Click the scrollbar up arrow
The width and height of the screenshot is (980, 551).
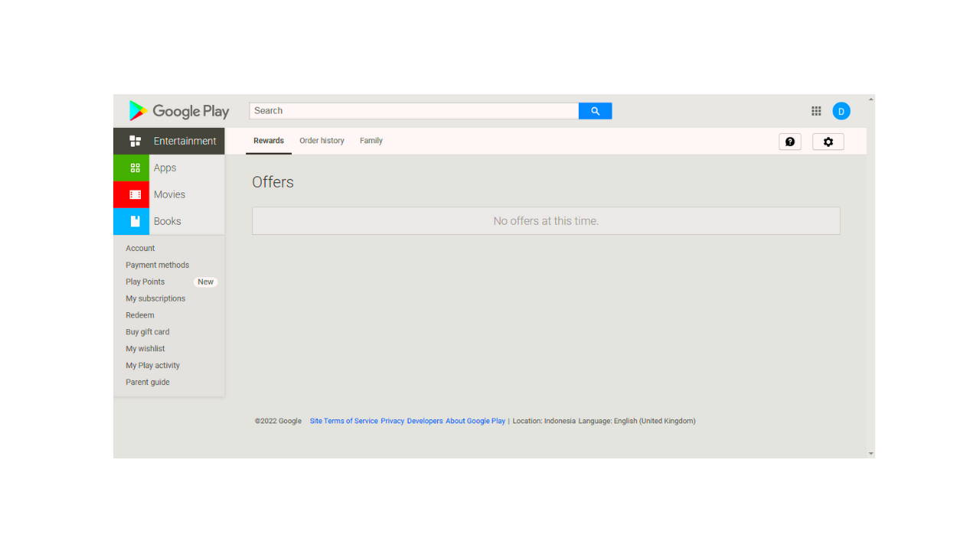pos(871,99)
